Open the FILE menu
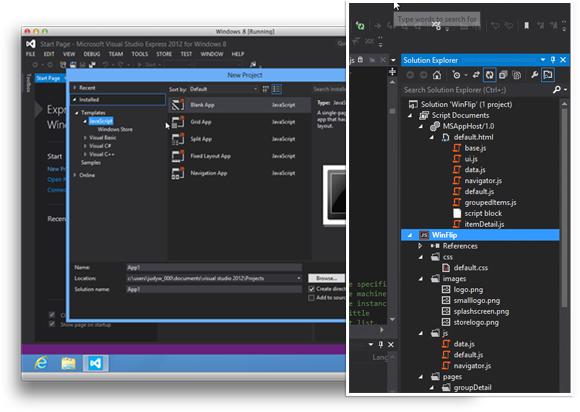Viewport: 580px width, 412px height. click(x=30, y=54)
